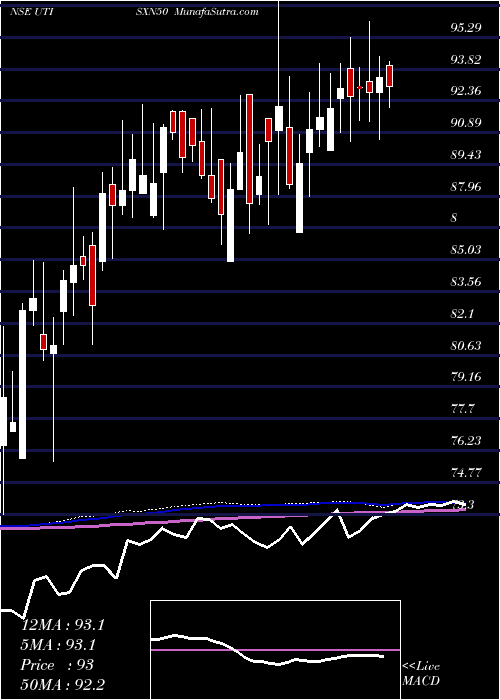Image resolution: width=500 pixels, height=700 pixels.
Task: Click the 74.77 price axis label
Action: [466, 473]
